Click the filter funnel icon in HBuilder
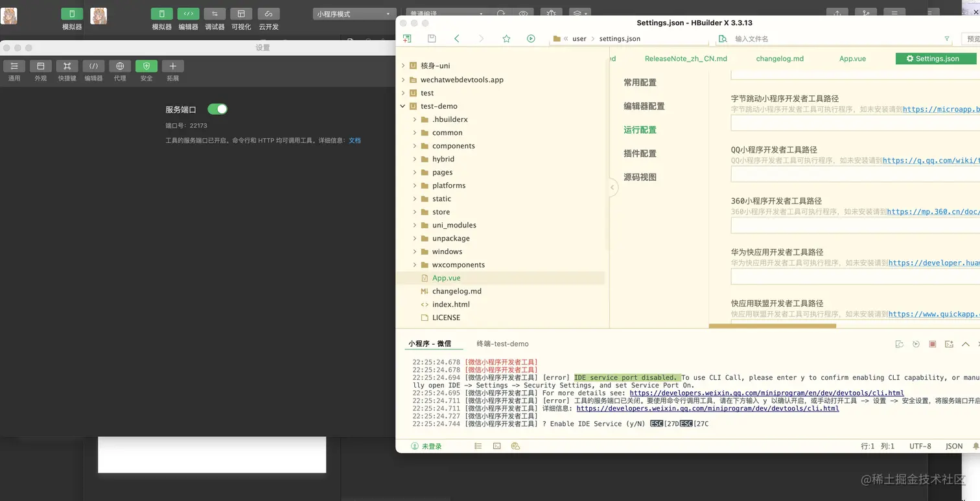Image resolution: width=980 pixels, height=501 pixels. pyautogui.click(x=947, y=39)
